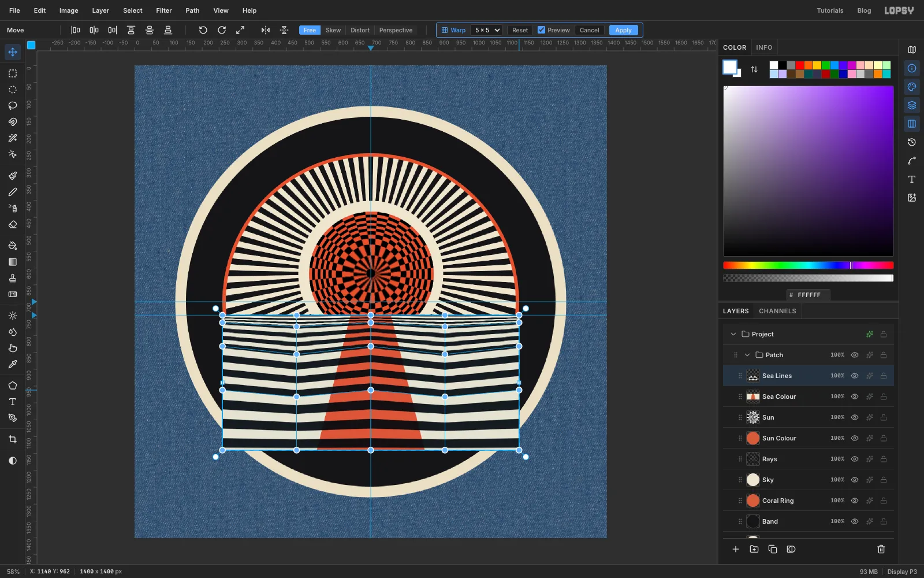Toggle visibility of the Rays layer

pos(855,459)
